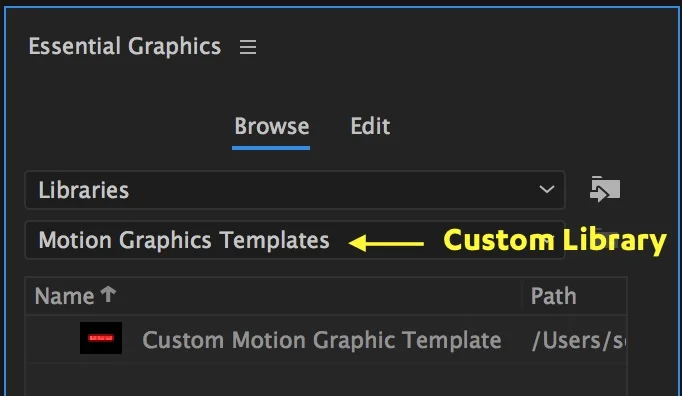Viewport: 682px width, 396px height.
Task: Switch to the Edit tab
Action: pyautogui.click(x=370, y=126)
